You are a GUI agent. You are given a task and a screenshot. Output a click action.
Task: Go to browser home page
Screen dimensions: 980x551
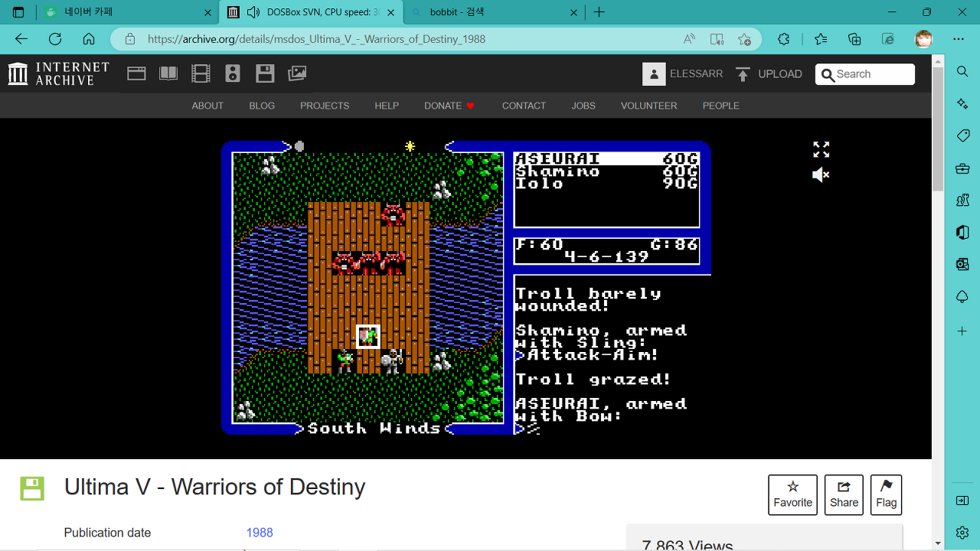[89, 39]
